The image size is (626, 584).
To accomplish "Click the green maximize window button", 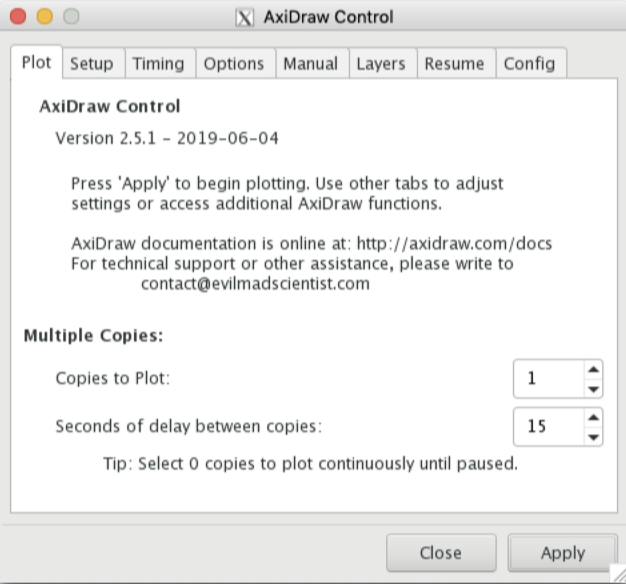I will point(70,17).
